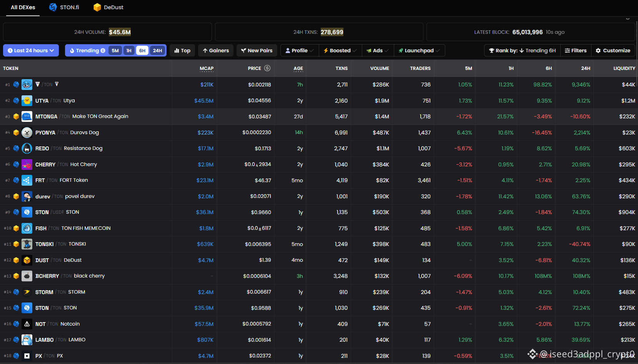Click the PX token logo
This screenshot has height=364, width=638.
pyautogui.click(x=27, y=356)
